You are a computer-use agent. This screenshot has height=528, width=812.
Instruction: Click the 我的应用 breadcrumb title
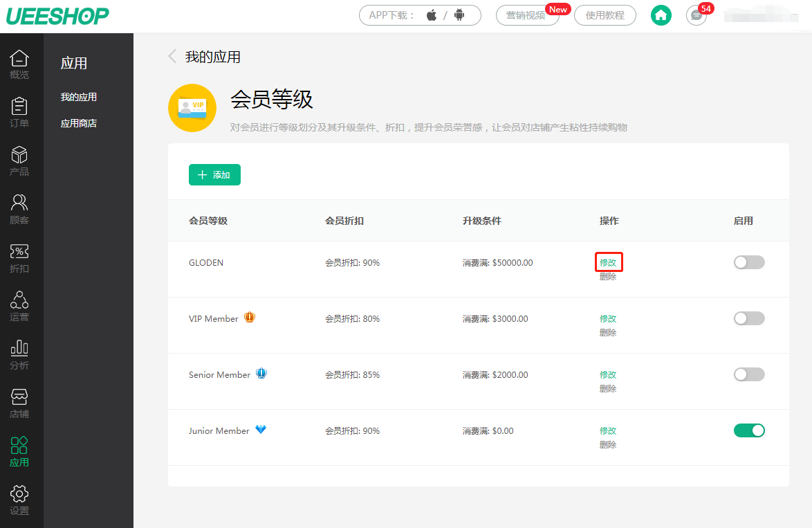(213, 57)
